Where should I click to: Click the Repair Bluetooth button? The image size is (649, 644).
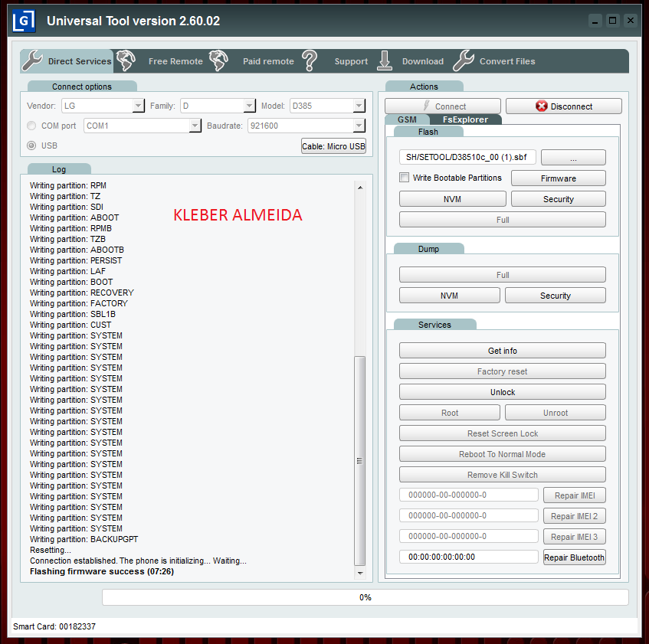click(x=575, y=557)
